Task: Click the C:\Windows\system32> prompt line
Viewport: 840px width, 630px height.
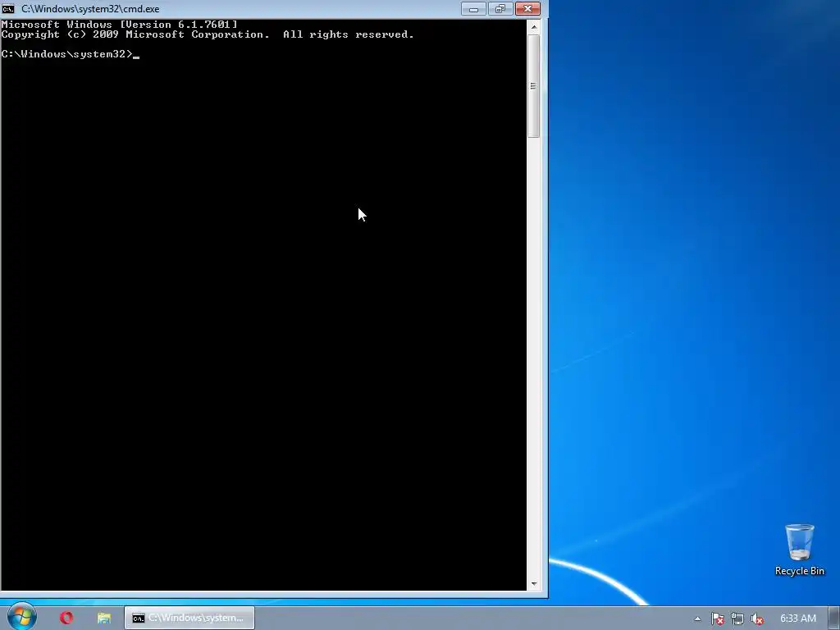Action: [70, 54]
